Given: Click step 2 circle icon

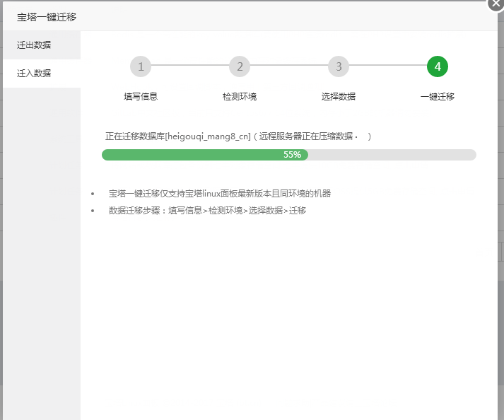Looking at the screenshot, I should tap(240, 66).
